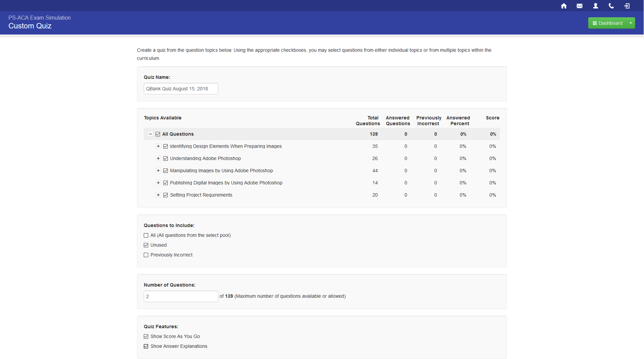Click the user profile icon
Image resolution: width=644 pixels, height=359 pixels.
pos(595,6)
